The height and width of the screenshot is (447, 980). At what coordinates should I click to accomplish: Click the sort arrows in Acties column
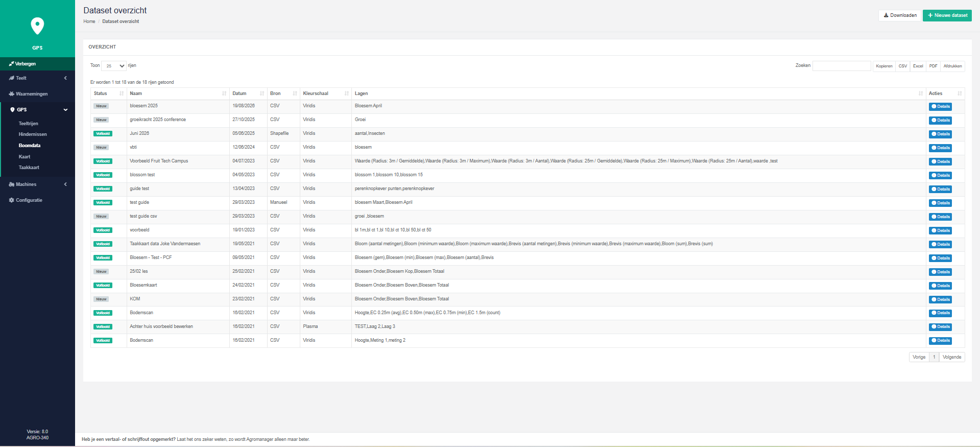960,93
